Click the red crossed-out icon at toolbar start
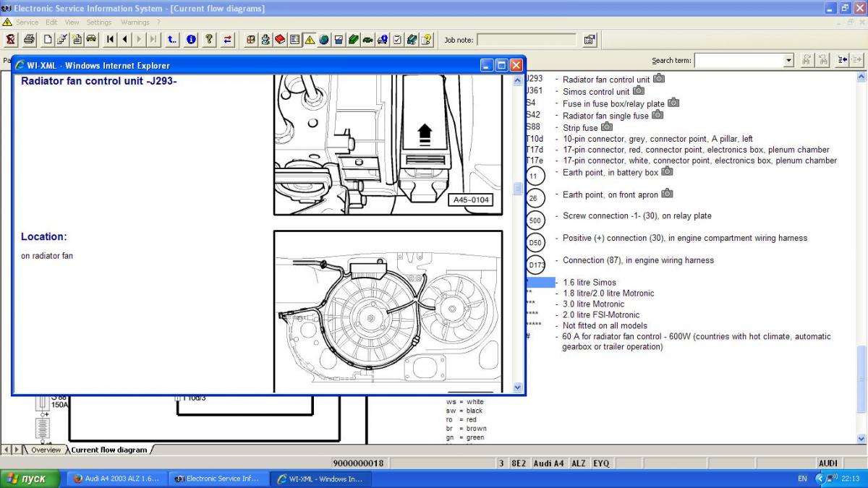 [x=12, y=40]
